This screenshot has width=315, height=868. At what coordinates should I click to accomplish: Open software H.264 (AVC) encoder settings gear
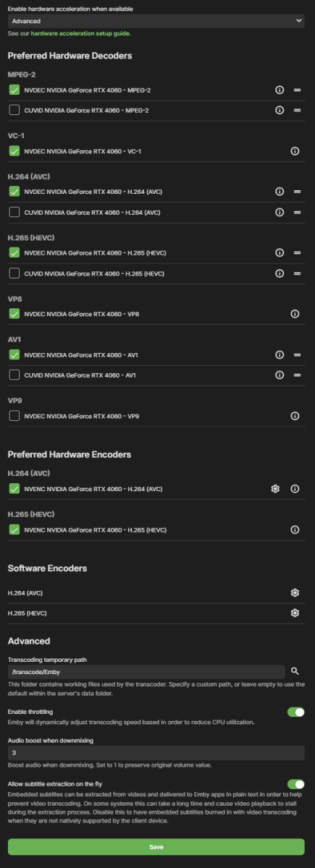[x=295, y=593]
